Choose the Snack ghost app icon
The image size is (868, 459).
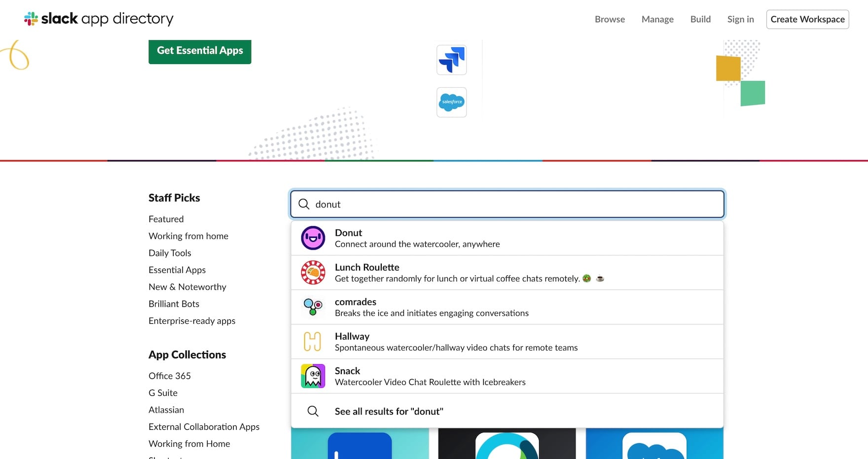click(313, 376)
